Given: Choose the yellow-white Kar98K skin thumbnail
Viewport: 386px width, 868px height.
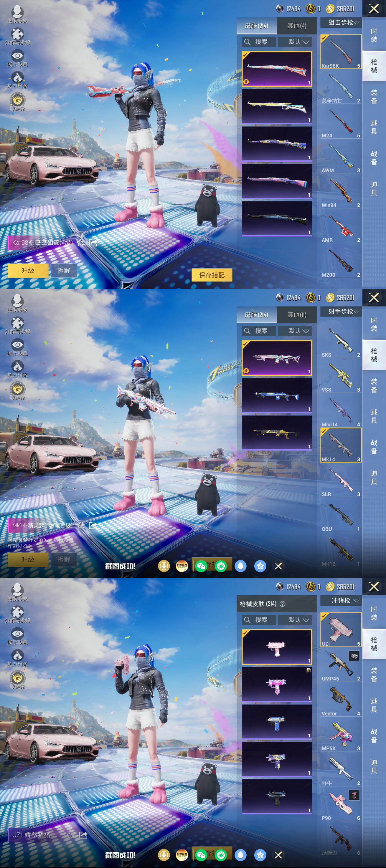Looking at the screenshot, I should point(277,106).
